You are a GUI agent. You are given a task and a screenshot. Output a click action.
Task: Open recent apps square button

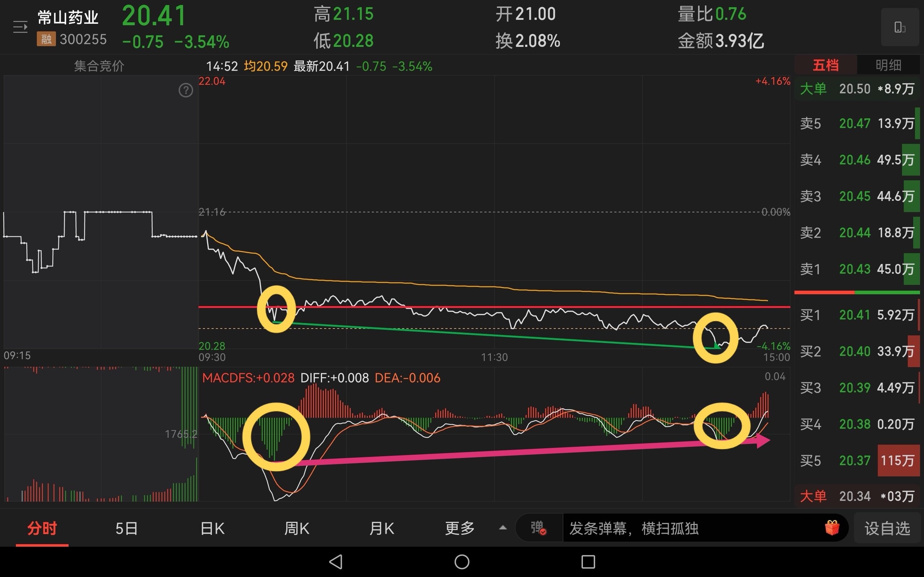point(588,562)
